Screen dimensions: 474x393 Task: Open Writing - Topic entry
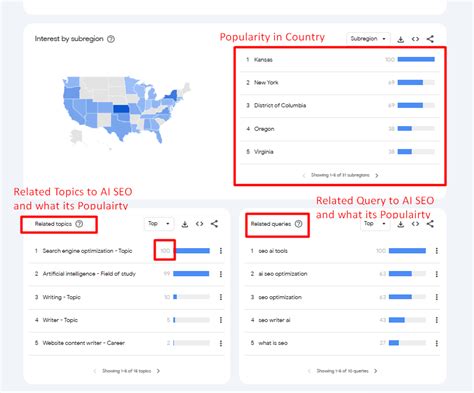(61, 297)
